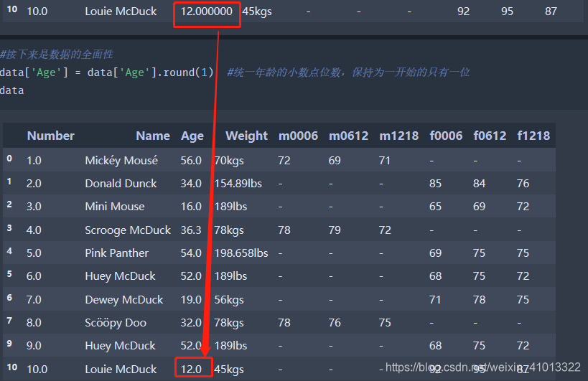Click the age value 12.000000
Screen dimensions: 588x381
tap(207, 11)
